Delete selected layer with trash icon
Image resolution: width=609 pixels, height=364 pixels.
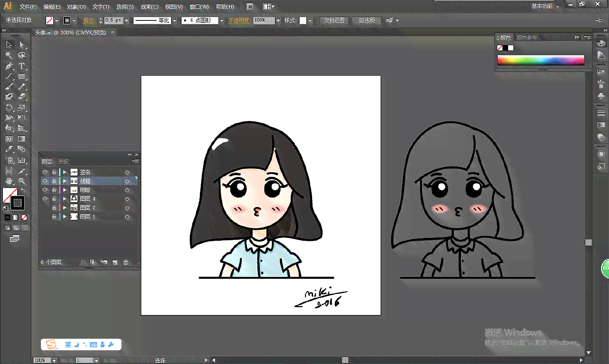[x=126, y=262]
